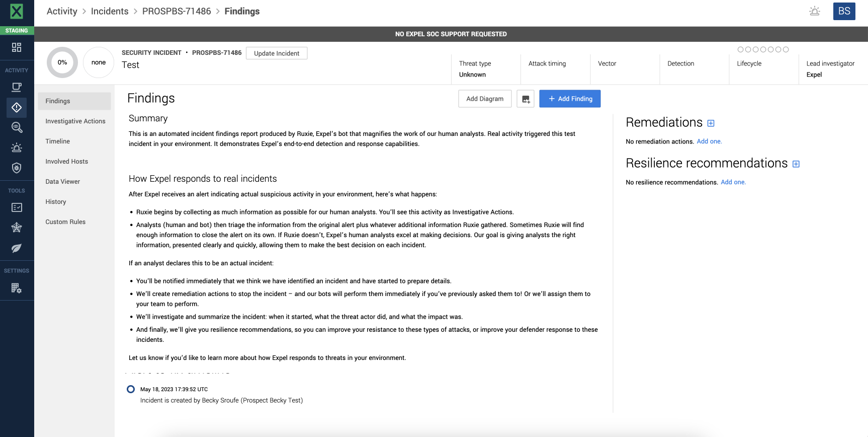Open the checklist tool icon
Viewport: 868px width, 437px height.
pyautogui.click(x=17, y=207)
